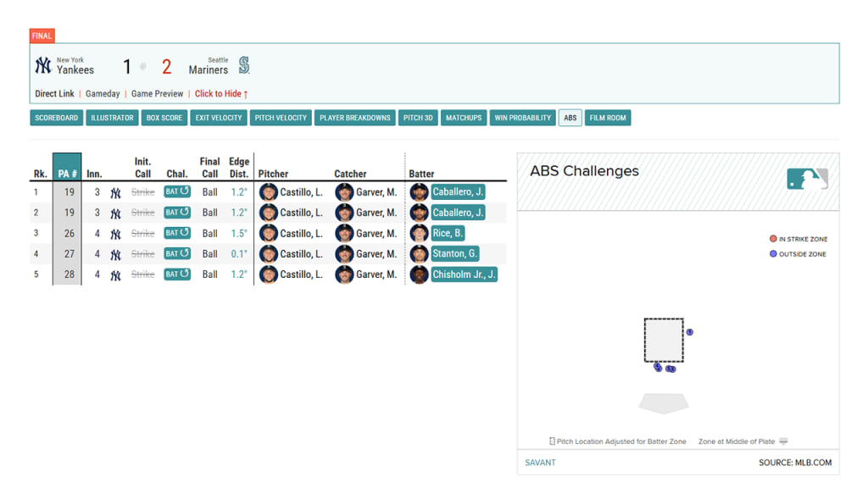868x488 pixels.
Task: Collapse the game panel with Click to Hide
Action: [221, 94]
